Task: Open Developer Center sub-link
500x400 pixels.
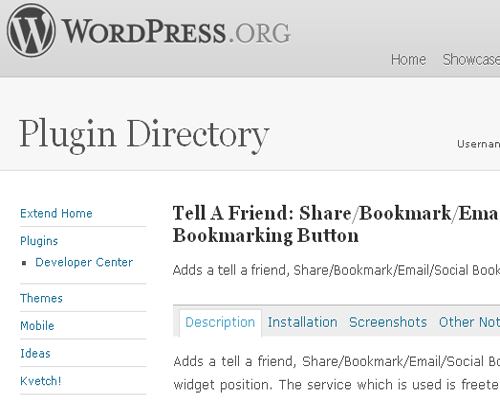Action: pyautogui.click(x=84, y=262)
